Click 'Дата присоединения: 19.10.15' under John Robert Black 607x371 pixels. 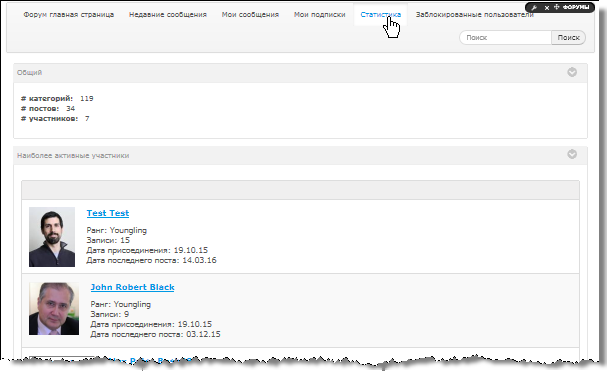151,324
